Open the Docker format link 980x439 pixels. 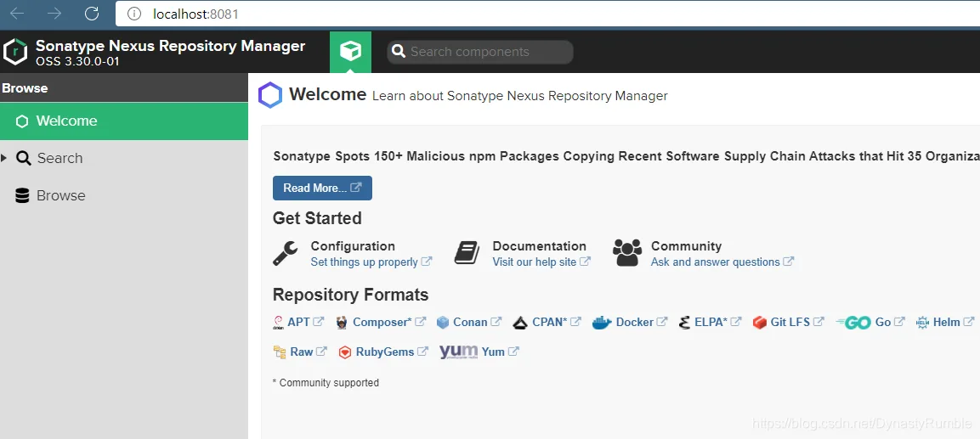pyautogui.click(x=641, y=322)
